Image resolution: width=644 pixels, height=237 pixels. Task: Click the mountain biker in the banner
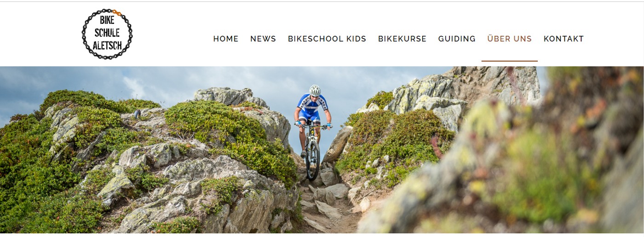pos(313,132)
